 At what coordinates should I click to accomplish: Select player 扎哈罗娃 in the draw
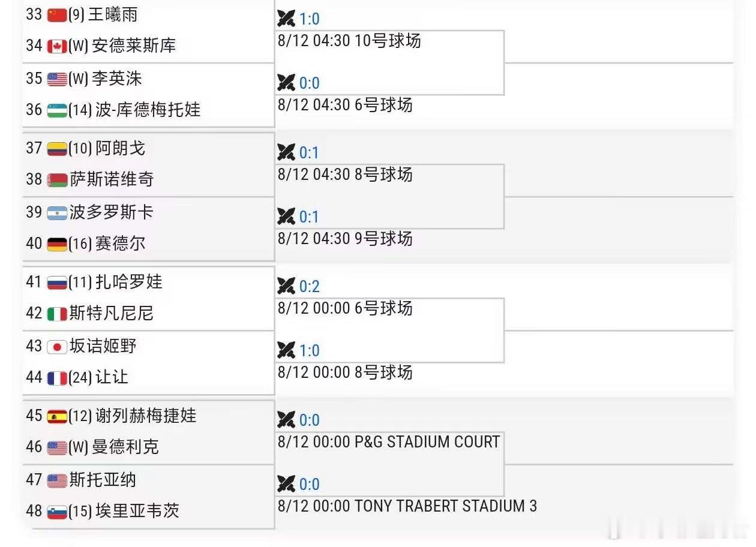(x=129, y=282)
